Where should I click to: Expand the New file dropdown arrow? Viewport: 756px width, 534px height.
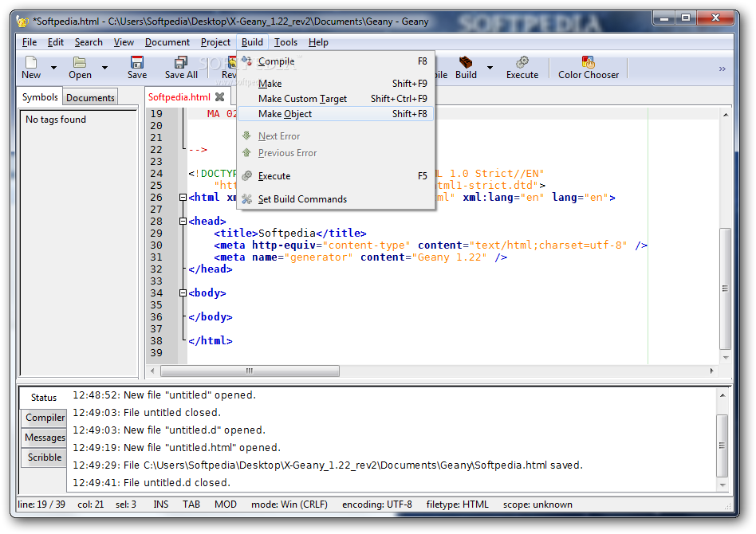point(54,68)
